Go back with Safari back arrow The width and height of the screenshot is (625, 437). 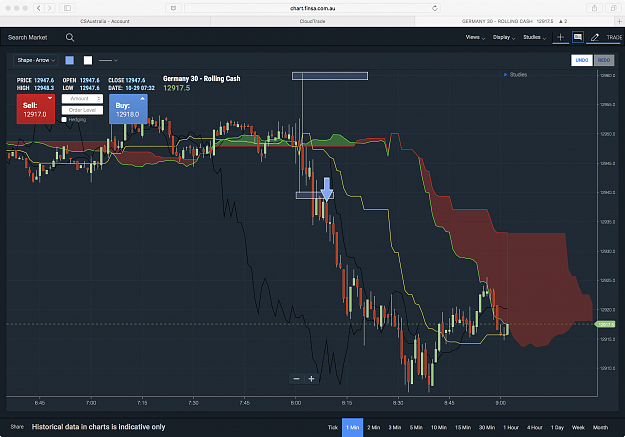[x=39, y=8]
